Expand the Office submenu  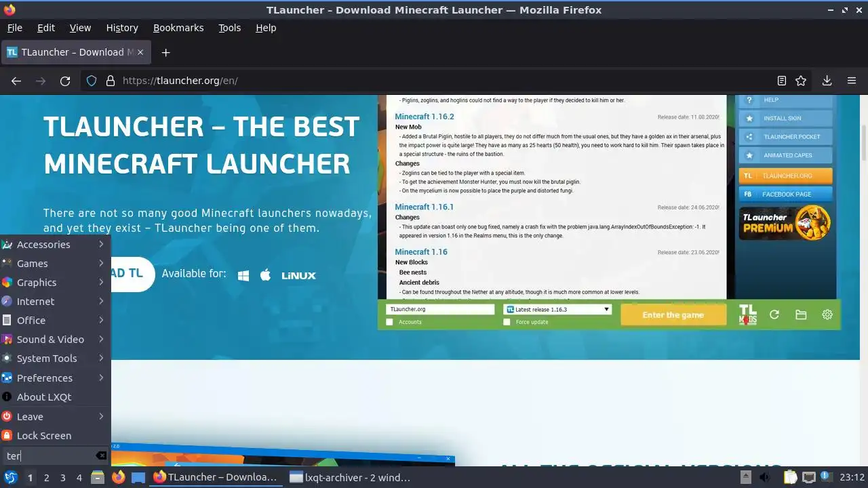(55, 320)
